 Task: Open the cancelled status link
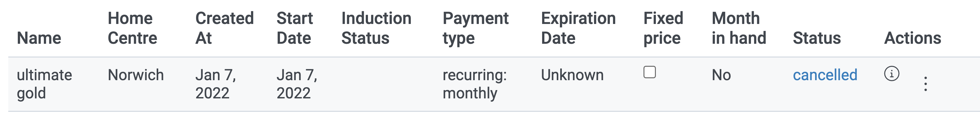point(825,75)
